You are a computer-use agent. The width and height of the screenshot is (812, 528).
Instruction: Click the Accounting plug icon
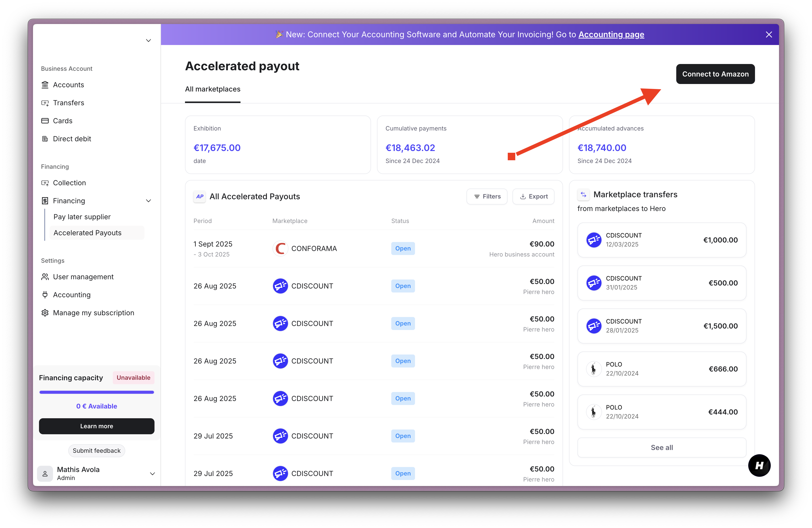tap(45, 295)
